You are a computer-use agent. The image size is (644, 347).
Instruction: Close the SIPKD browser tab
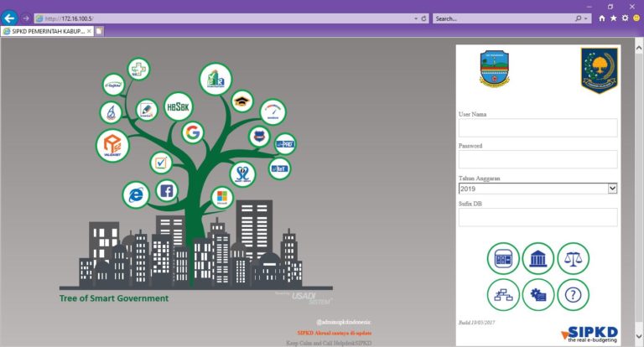89,31
